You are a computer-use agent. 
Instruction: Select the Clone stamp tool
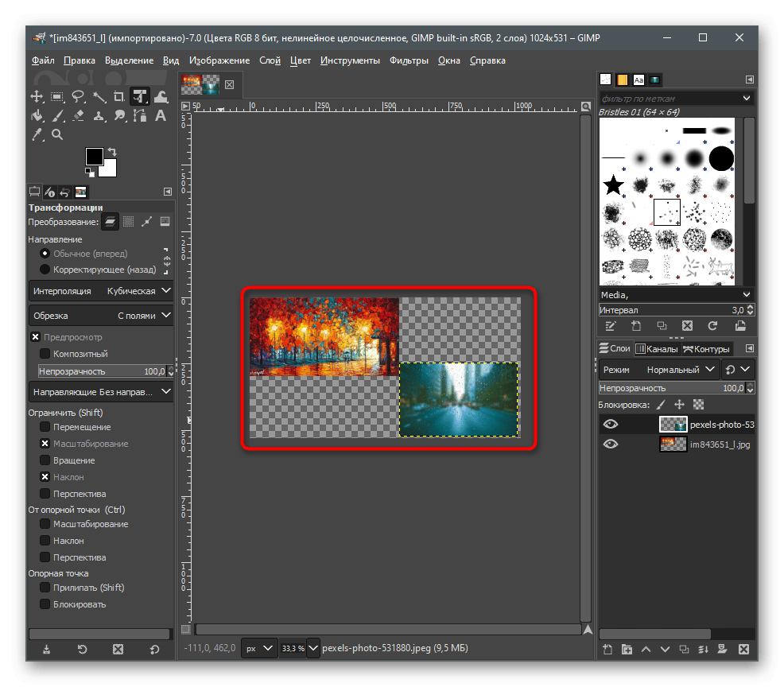[99, 116]
